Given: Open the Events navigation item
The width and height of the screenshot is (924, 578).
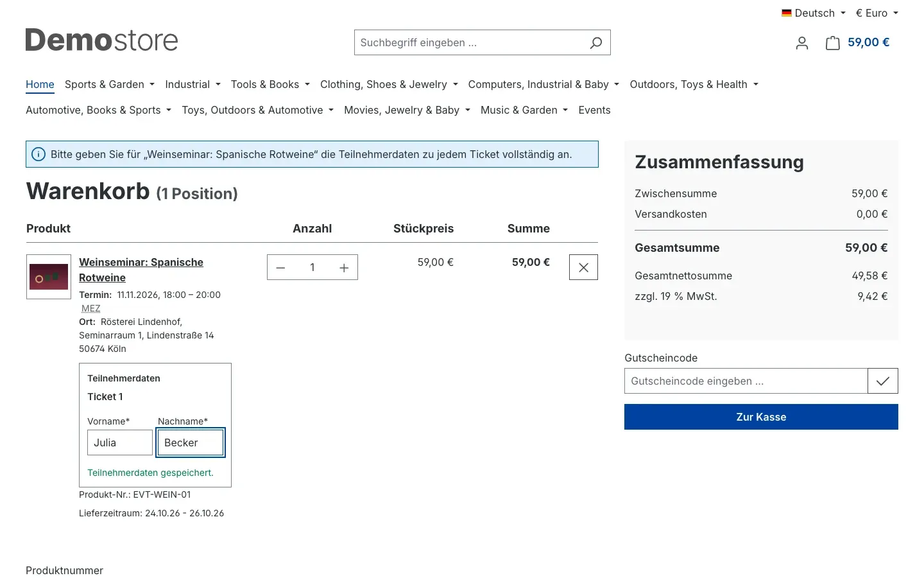Looking at the screenshot, I should click(x=594, y=110).
